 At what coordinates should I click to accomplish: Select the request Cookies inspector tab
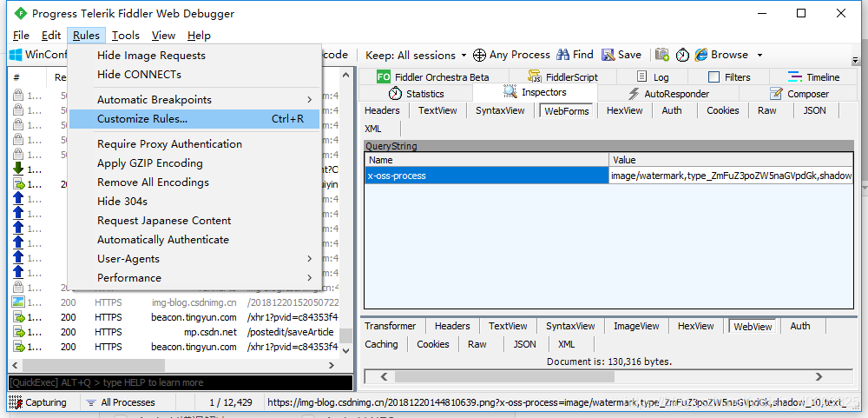pyautogui.click(x=722, y=110)
